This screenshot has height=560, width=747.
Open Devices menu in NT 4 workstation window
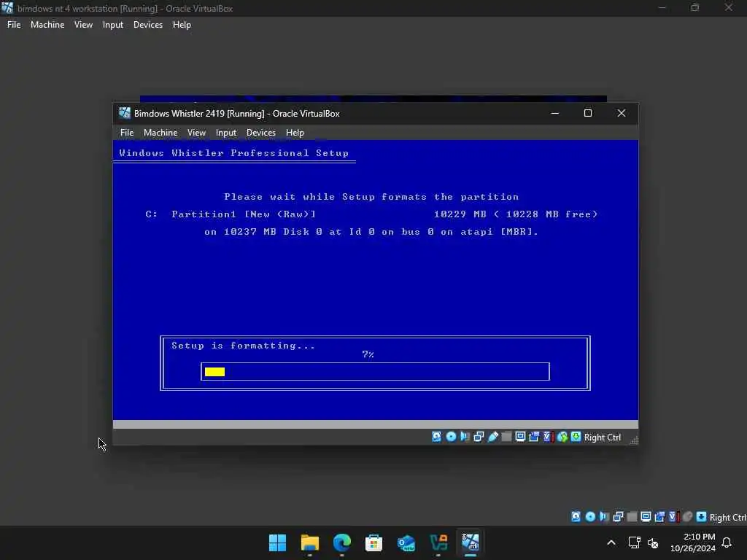[148, 25]
